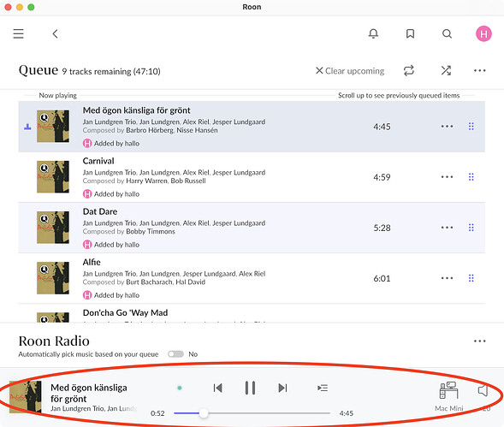Open the volume speaker icon
This screenshot has height=427, width=504.
coord(483,391)
